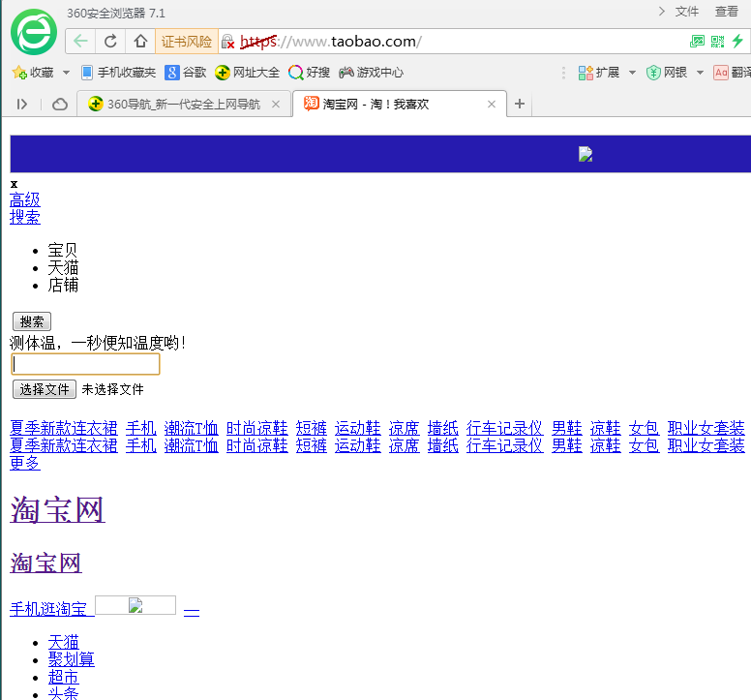
Task: Click the broken image in blue banner
Action: point(586,154)
